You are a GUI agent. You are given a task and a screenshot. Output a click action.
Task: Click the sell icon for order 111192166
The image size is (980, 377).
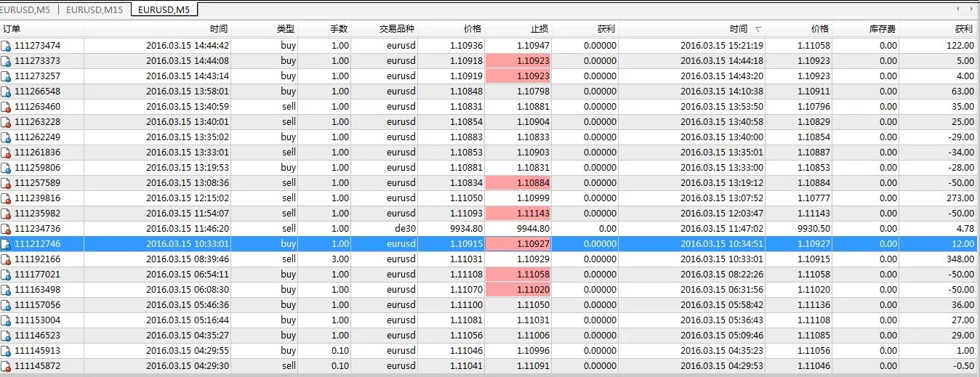[x=7, y=259]
